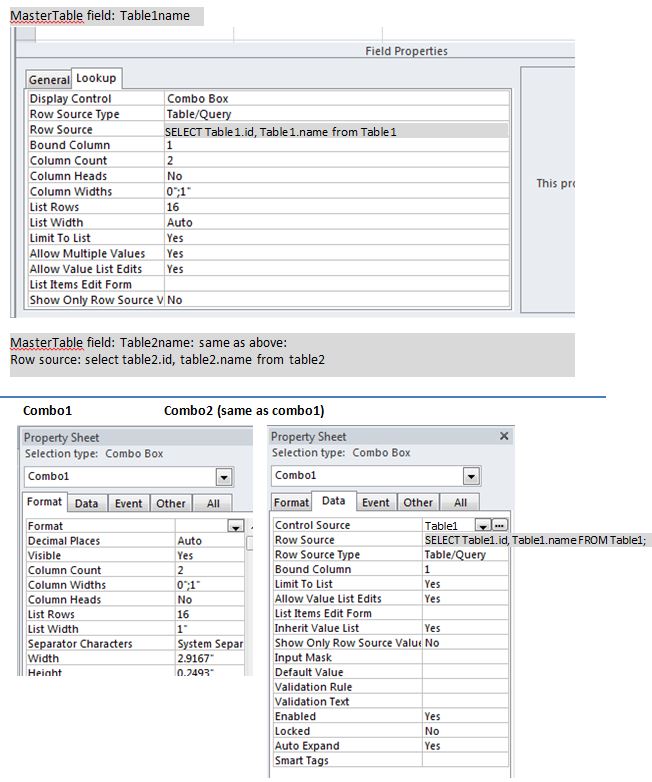Open the right property sheet Combo1 dropdown arrow

click(471, 476)
